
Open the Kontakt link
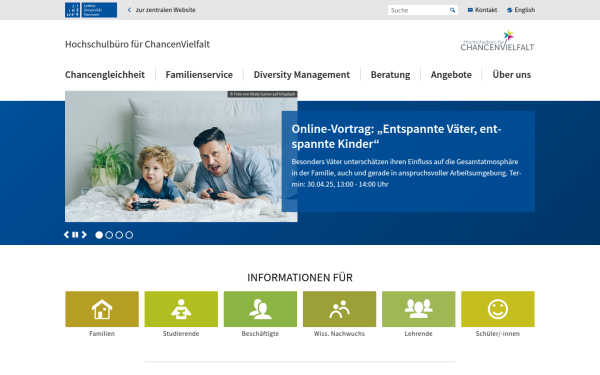coord(486,10)
